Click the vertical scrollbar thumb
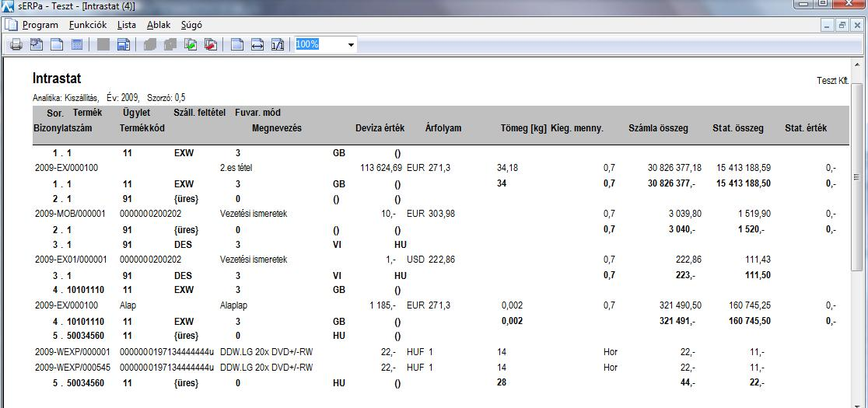 (857, 177)
